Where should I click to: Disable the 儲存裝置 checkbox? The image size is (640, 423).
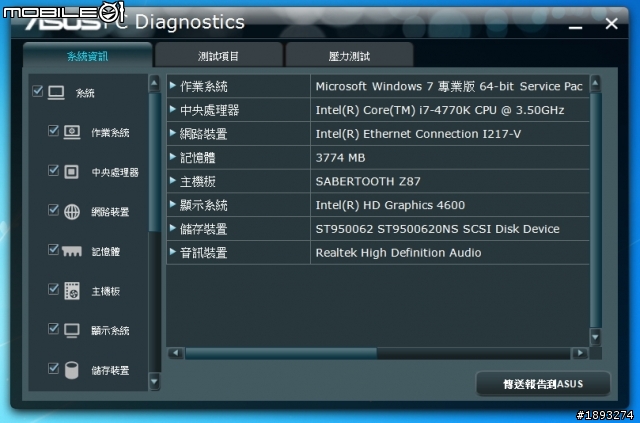click(x=53, y=368)
